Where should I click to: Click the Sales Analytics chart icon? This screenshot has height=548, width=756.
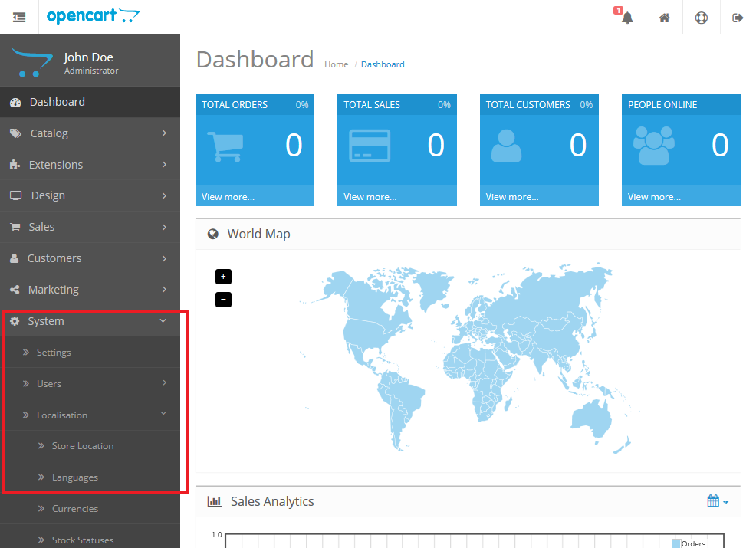pos(214,501)
